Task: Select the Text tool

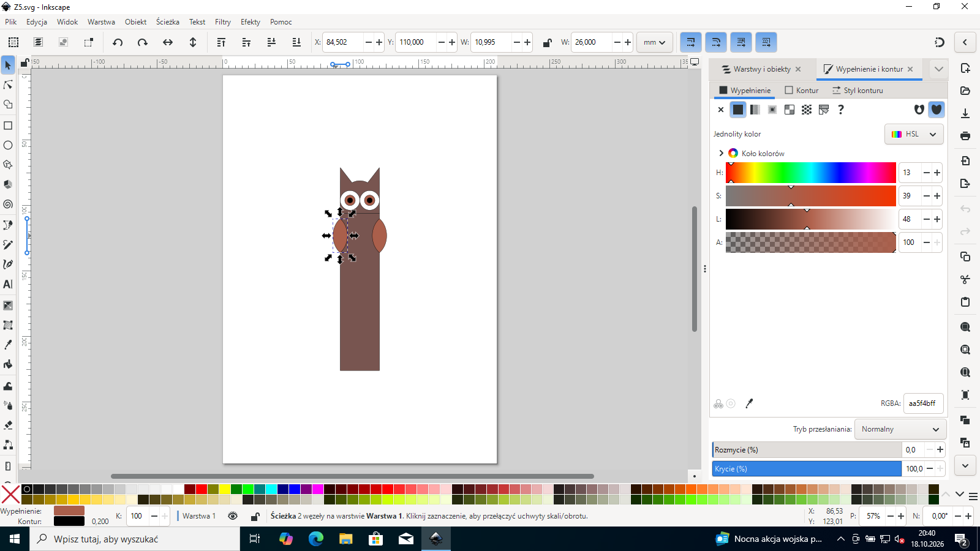Action: (8, 284)
